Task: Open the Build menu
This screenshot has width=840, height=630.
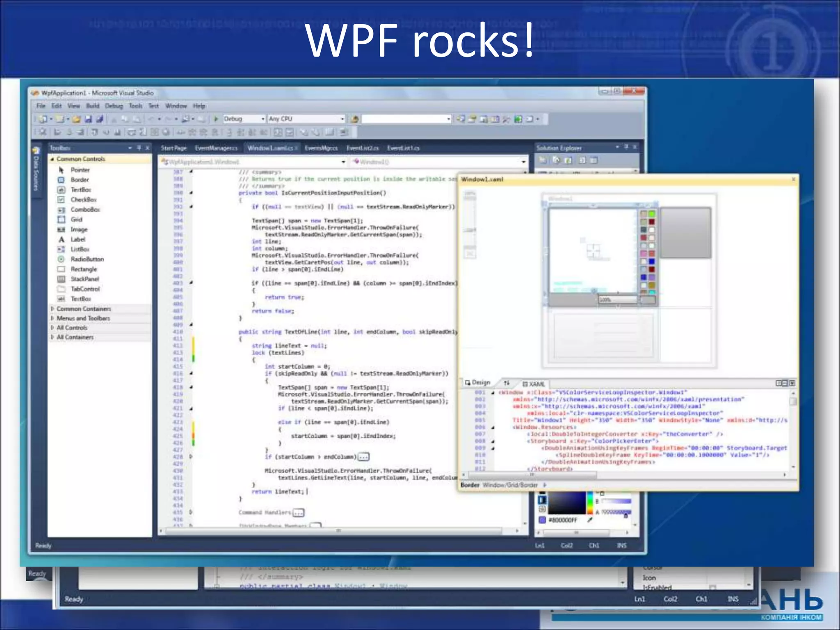Action: pyautogui.click(x=93, y=106)
